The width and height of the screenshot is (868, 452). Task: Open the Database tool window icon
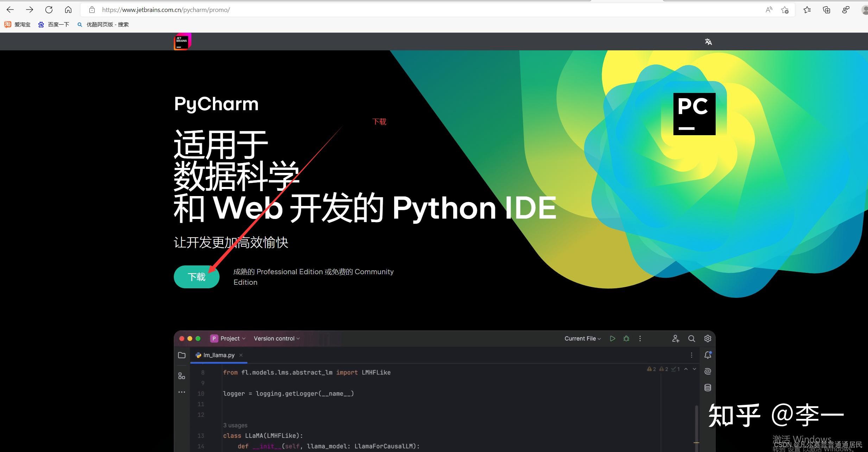pyautogui.click(x=708, y=387)
